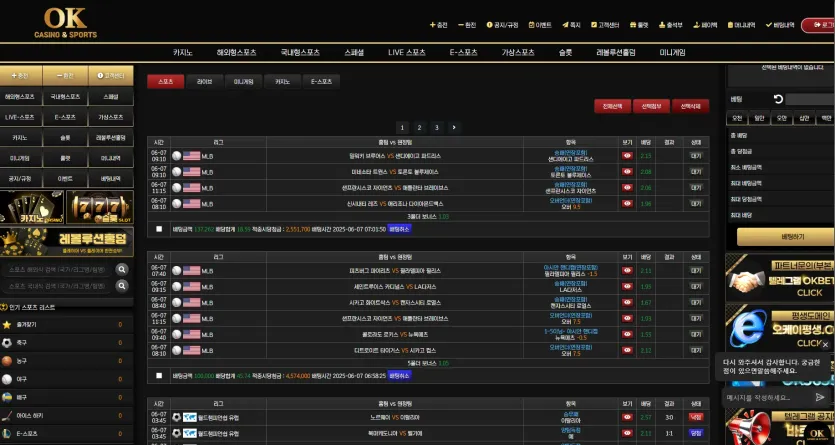Open 출석부 attendance in top header
Image resolution: width=835 pixels, height=445 pixels.
click(x=670, y=25)
